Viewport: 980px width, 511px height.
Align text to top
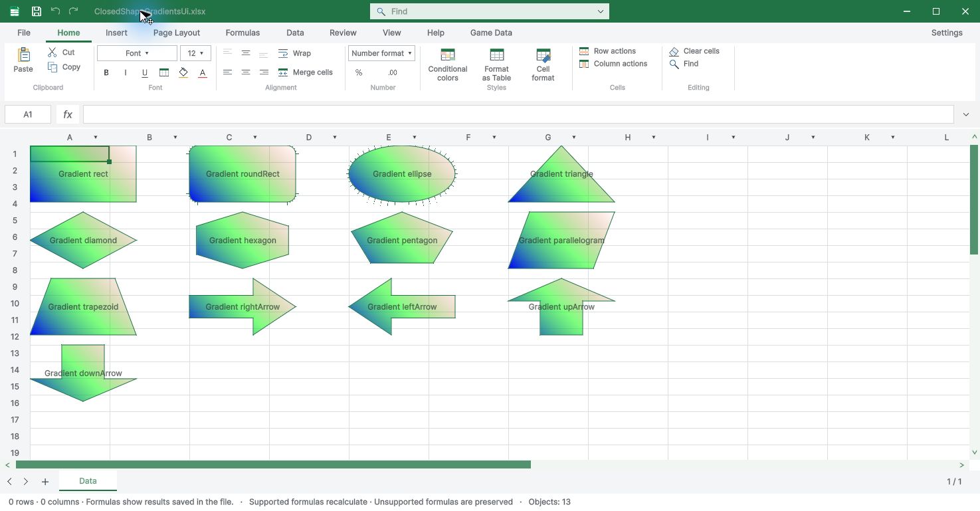(227, 53)
